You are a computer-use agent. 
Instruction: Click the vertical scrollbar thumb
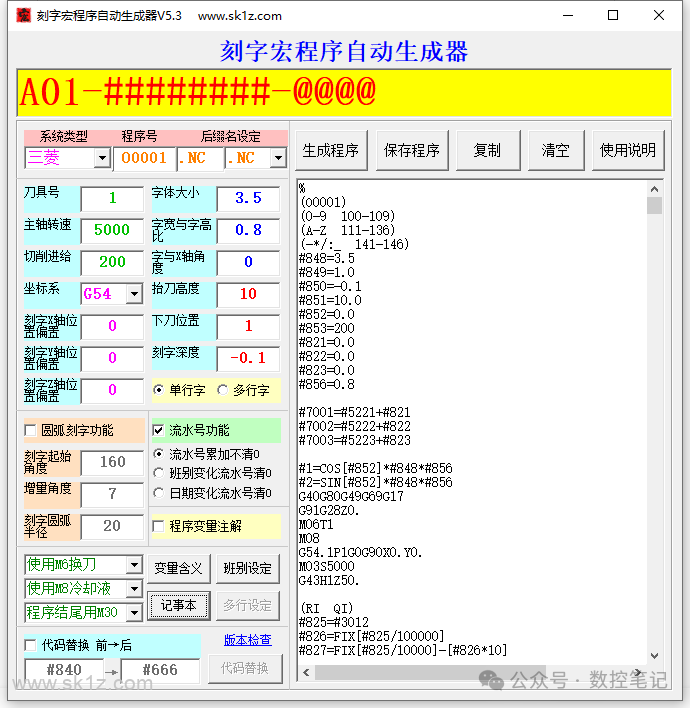click(x=654, y=205)
